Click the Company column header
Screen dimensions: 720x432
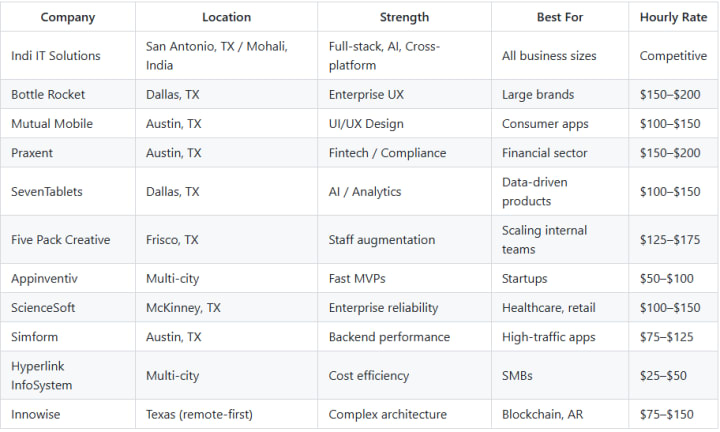[68, 17]
